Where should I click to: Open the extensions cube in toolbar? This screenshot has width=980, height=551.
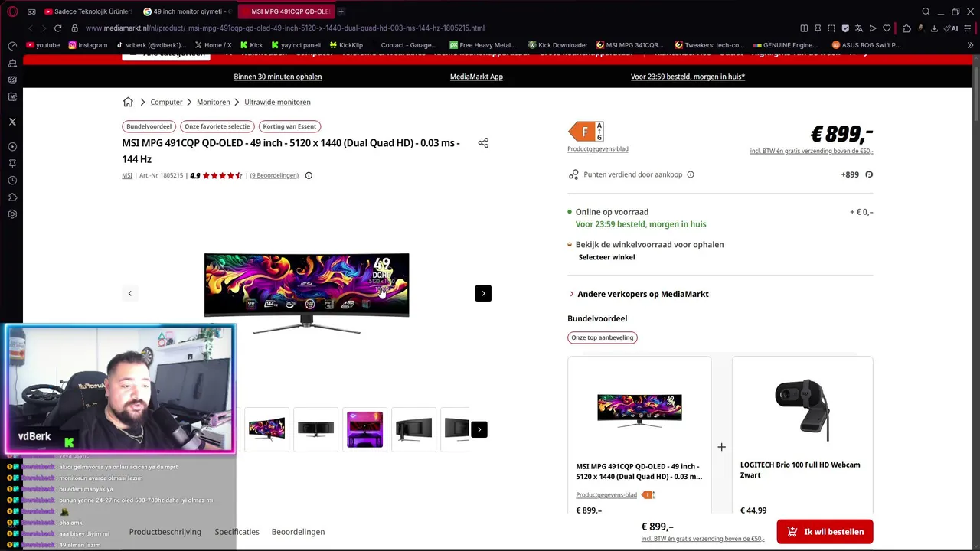tap(906, 28)
